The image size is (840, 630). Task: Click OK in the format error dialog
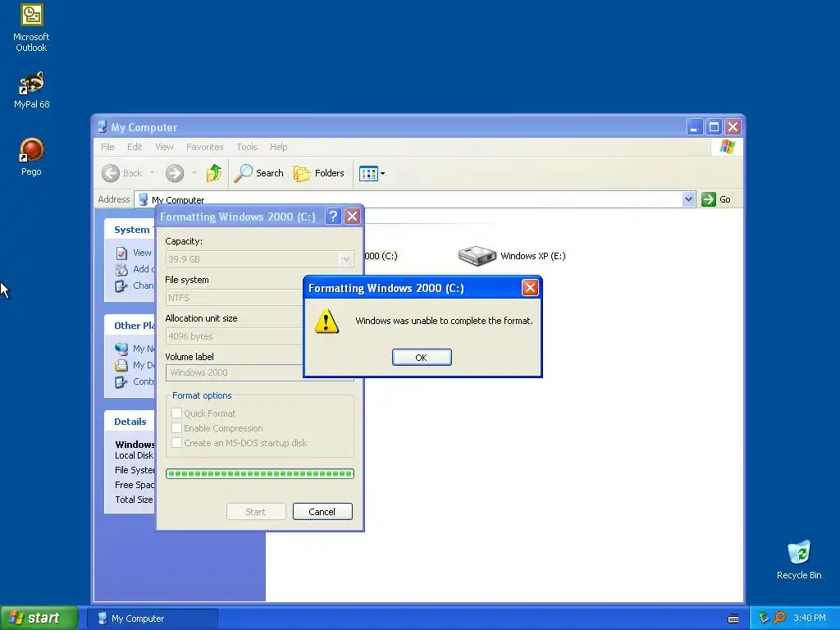pos(422,358)
